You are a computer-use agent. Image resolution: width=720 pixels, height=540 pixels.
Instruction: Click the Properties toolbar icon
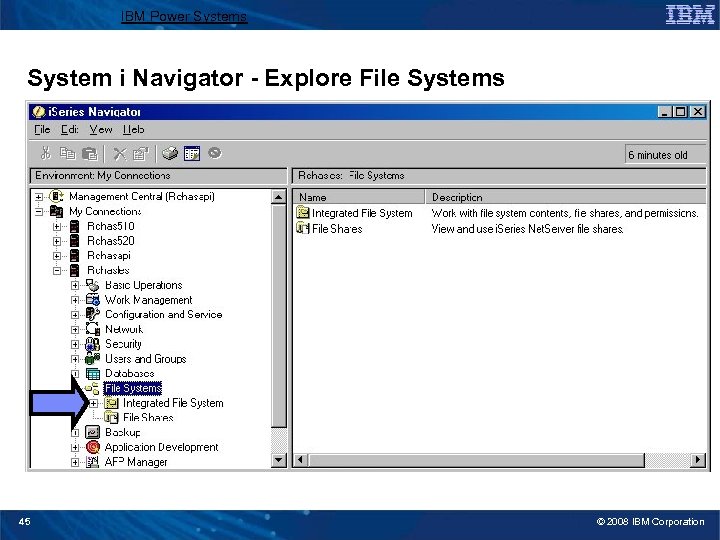[x=141, y=153]
